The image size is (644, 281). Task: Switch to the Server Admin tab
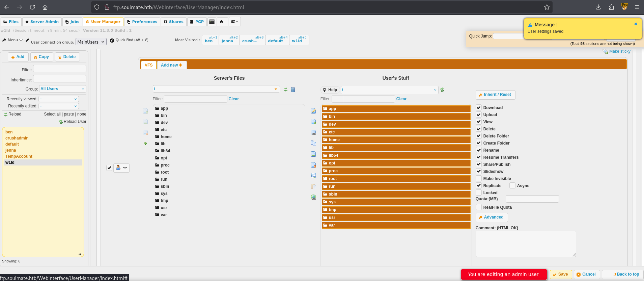(42, 22)
